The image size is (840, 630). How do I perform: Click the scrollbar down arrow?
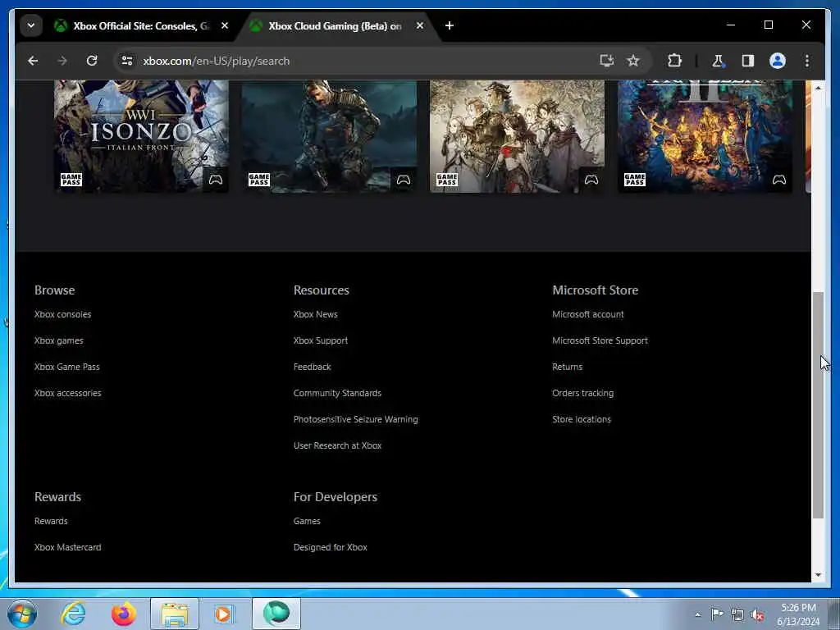click(x=818, y=575)
